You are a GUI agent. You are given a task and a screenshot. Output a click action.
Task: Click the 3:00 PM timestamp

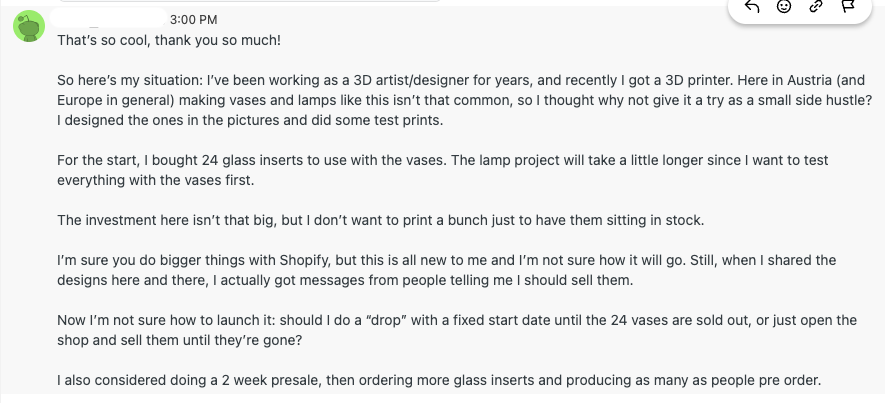pyautogui.click(x=194, y=19)
